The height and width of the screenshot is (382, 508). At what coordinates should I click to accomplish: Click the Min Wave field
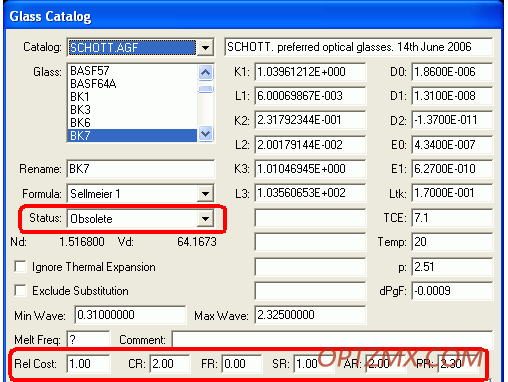click(x=130, y=315)
